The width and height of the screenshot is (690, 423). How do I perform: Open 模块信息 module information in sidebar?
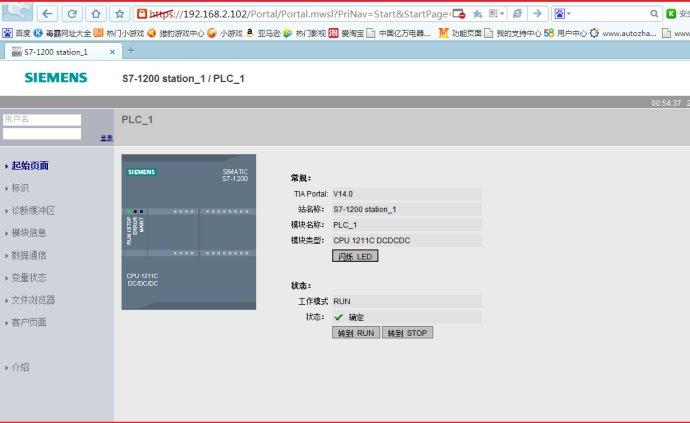tap(29, 232)
